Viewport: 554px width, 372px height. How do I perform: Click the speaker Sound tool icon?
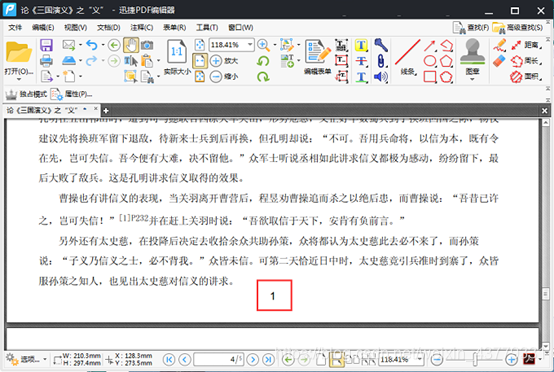click(x=381, y=76)
